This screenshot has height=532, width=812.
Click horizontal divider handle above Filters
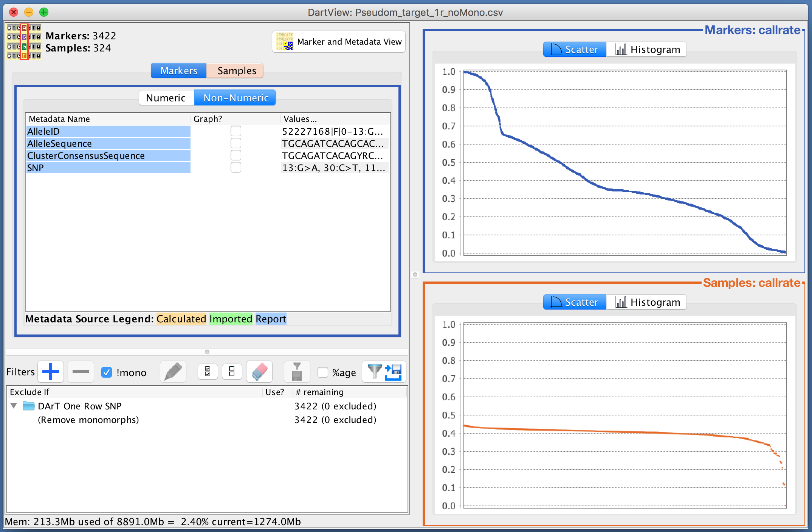coord(207,352)
